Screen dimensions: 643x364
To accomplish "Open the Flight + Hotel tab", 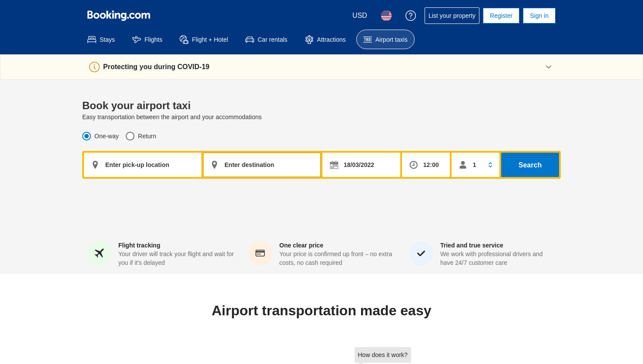I will pos(204,40).
